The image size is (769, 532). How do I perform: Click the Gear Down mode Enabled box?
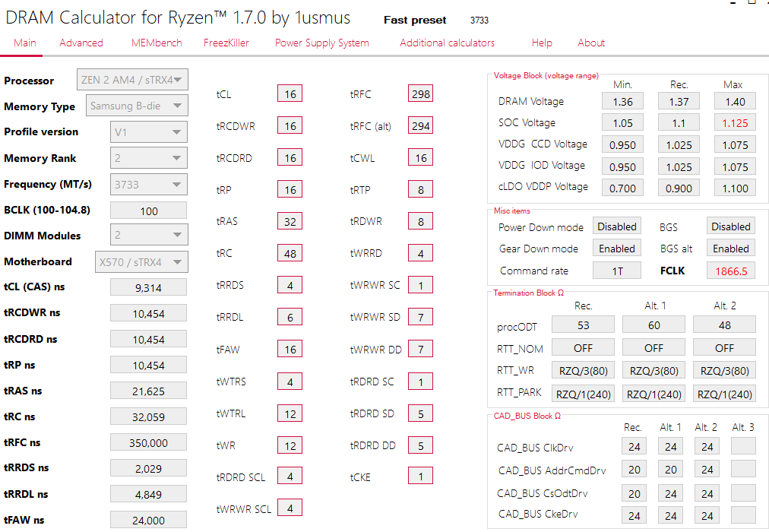(617, 248)
